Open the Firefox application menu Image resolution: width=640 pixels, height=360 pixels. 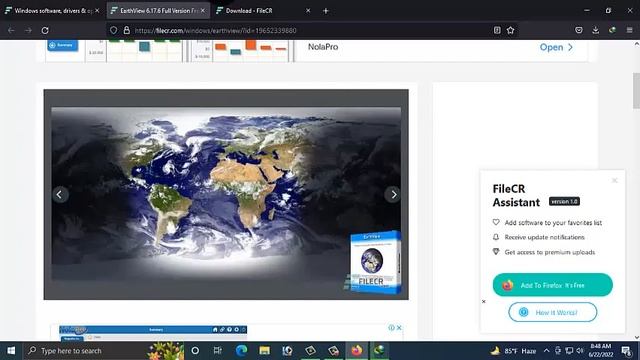click(629, 30)
